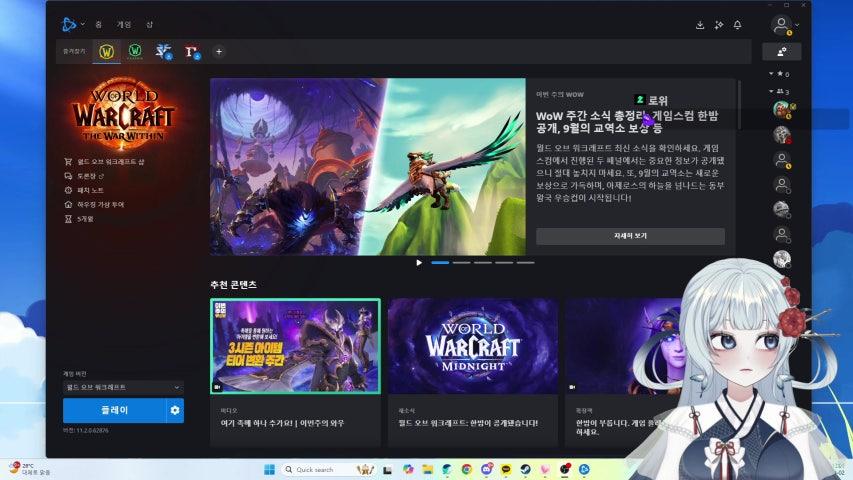Go to the 게임 (Games) tab

(124, 24)
